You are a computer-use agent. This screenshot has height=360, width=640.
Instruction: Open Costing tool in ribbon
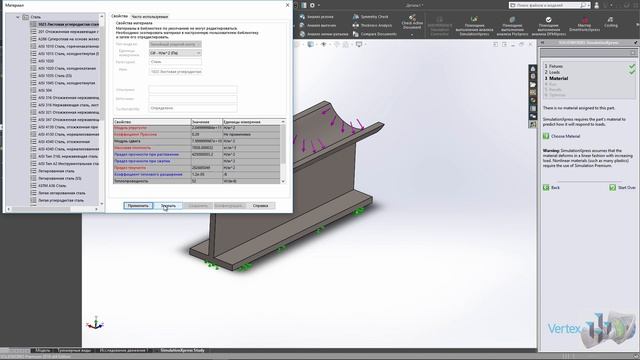[611, 22]
